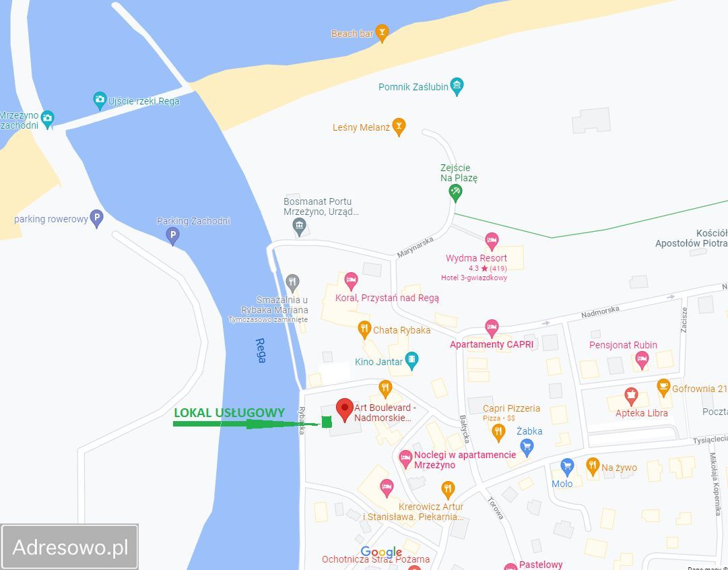
Task: Click the Zejście Na Plażę beach marker
Action: pyautogui.click(x=455, y=193)
